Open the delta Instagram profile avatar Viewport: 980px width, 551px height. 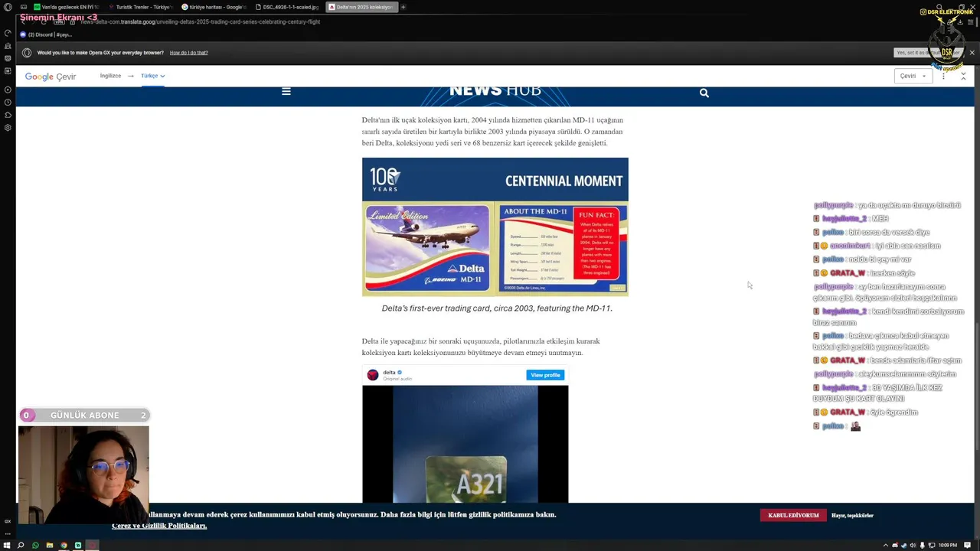coord(373,375)
